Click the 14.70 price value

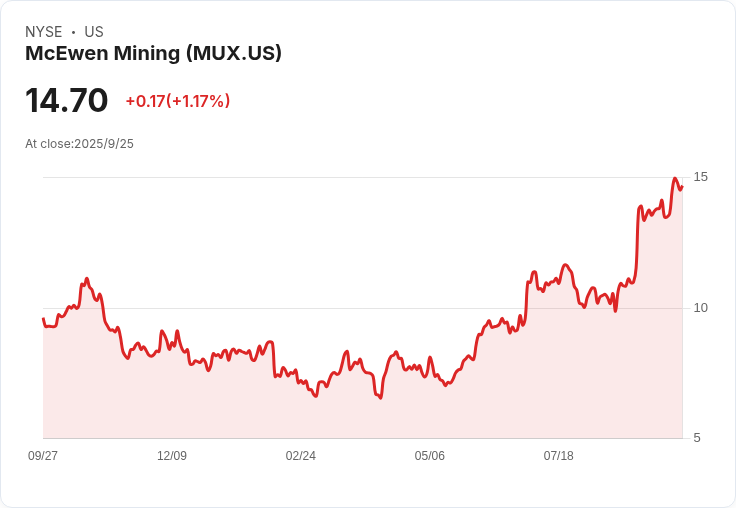(66, 100)
